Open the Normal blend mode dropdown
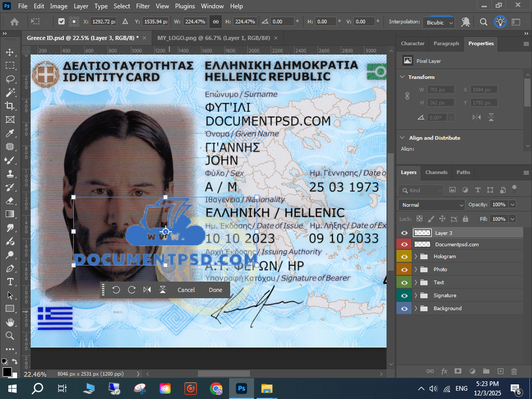Screen dimensions: 532x399 (x=431, y=205)
